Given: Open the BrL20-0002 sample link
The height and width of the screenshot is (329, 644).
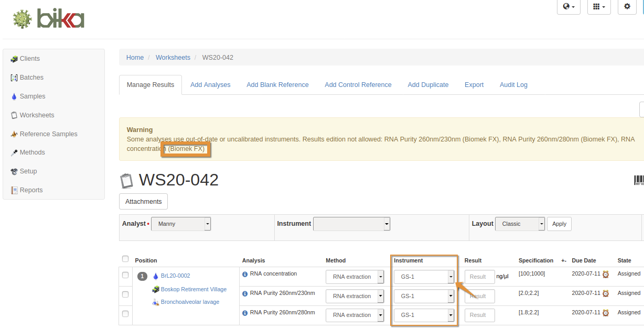Looking at the screenshot, I should click(x=175, y=276).
